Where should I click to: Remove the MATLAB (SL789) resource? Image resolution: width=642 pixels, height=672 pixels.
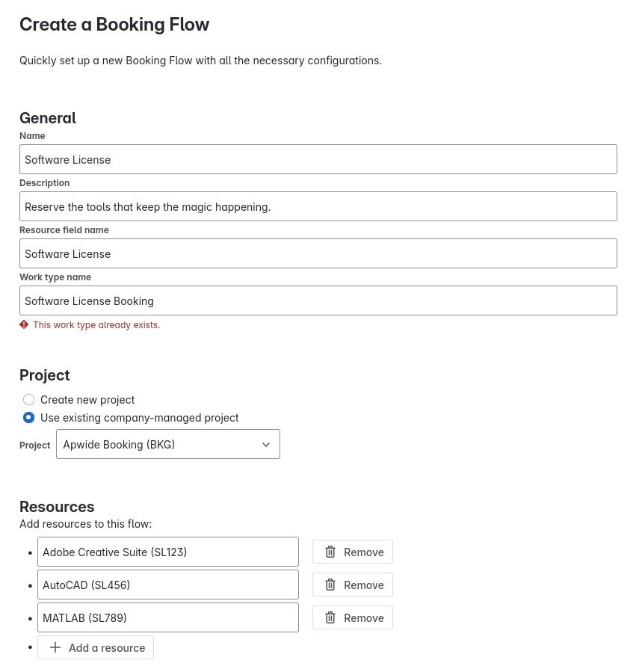(353, 618)
